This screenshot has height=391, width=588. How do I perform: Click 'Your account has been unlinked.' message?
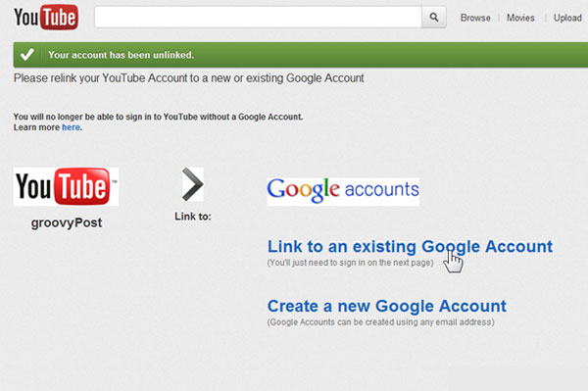coord(122,55)
